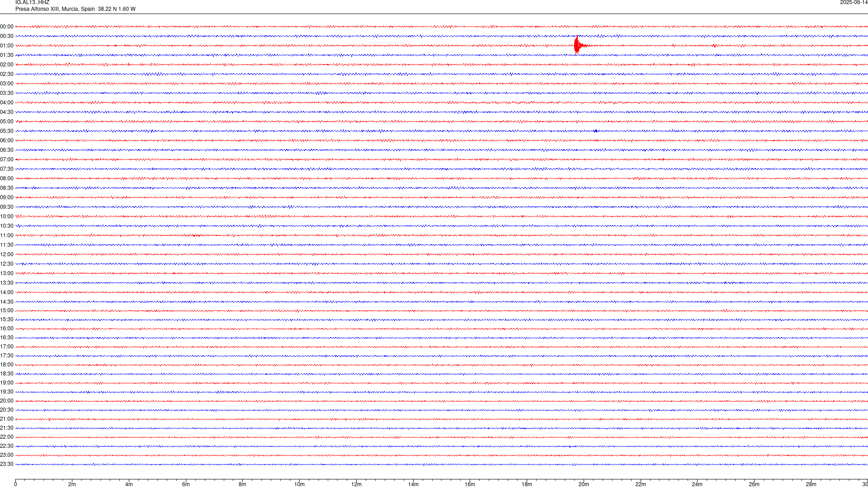Select the 07:30 trace time label
Image resolution: width=868 pixels, height=488 pixels.
pyautogui.click(x=7, y=169)
